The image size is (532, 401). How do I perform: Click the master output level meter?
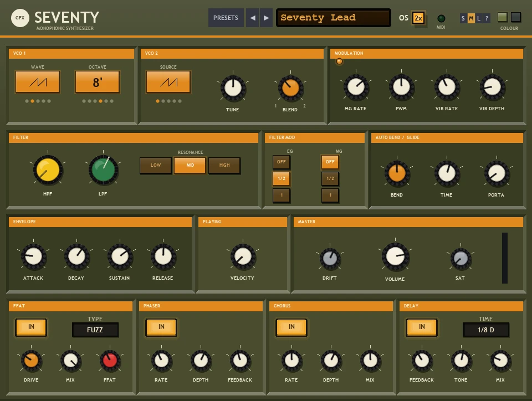[505, 258]
